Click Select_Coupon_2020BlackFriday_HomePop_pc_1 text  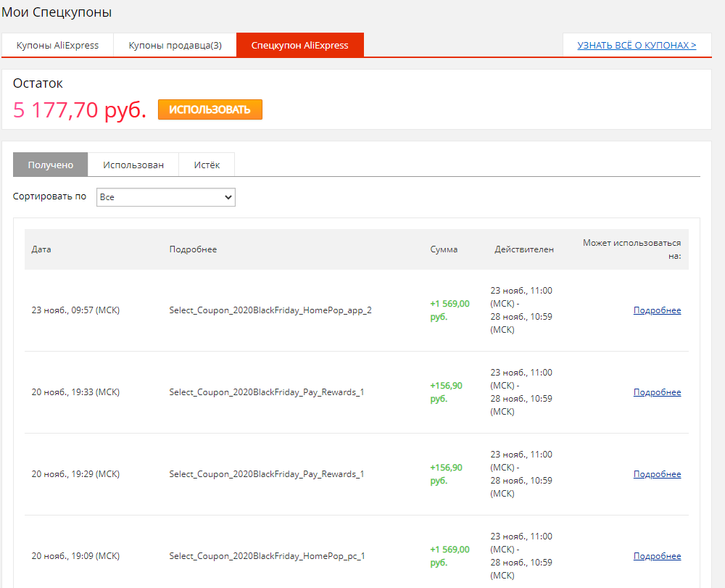[268, 555]
